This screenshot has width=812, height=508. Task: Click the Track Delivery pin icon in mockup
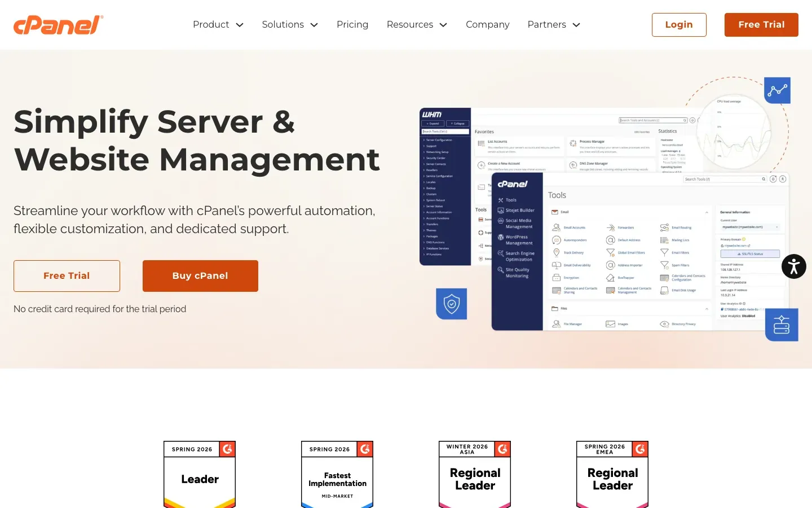click(556, 252)
